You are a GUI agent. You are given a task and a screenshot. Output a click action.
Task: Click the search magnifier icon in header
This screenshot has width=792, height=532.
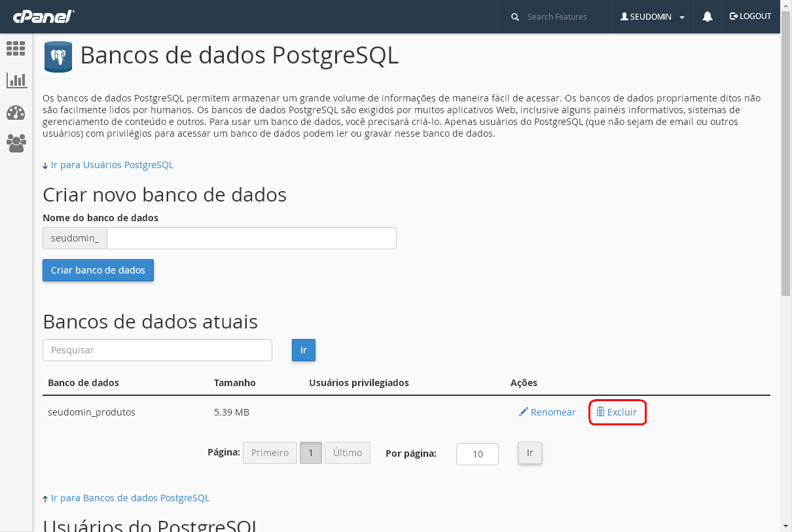point(515,17)
